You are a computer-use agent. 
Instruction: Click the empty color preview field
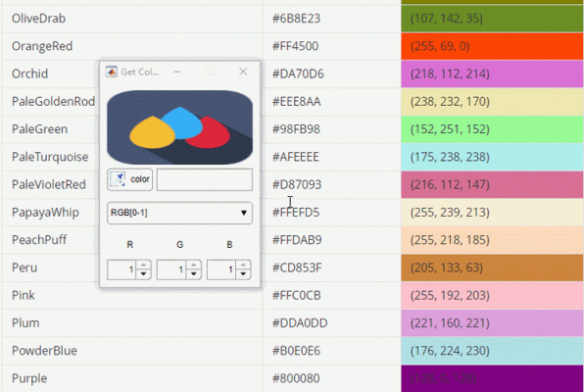(x=205, y=179)
